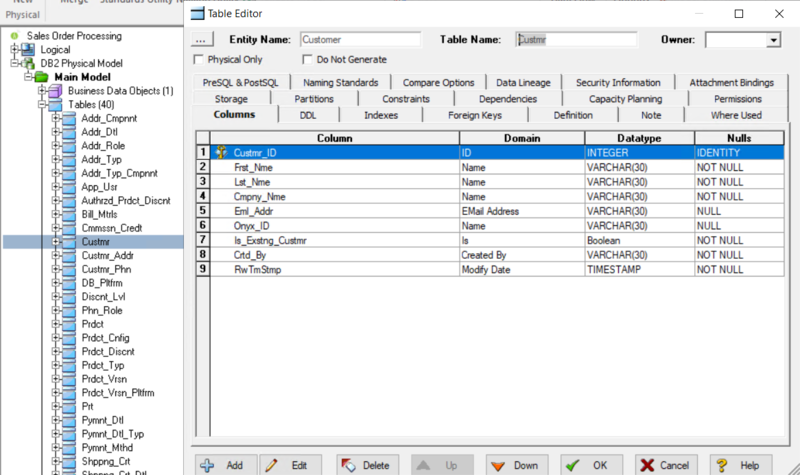This screenshot has height=475, width=800.
Task: Click the DB_Pltfrm table icon
Action: tap(69, 283)
